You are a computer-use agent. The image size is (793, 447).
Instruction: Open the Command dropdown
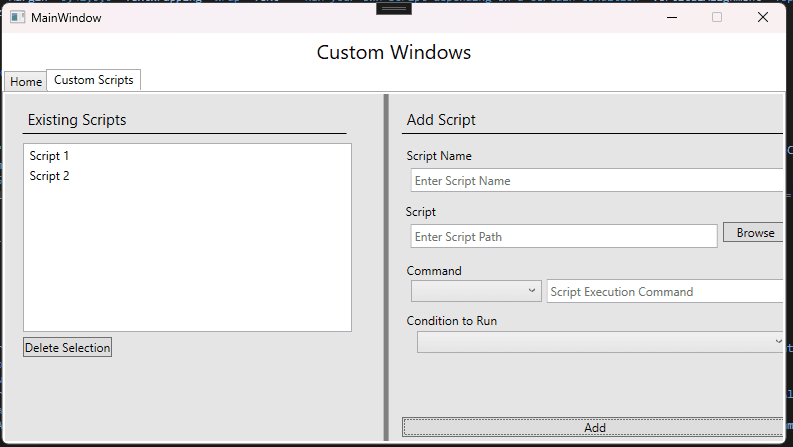[476, 291]
